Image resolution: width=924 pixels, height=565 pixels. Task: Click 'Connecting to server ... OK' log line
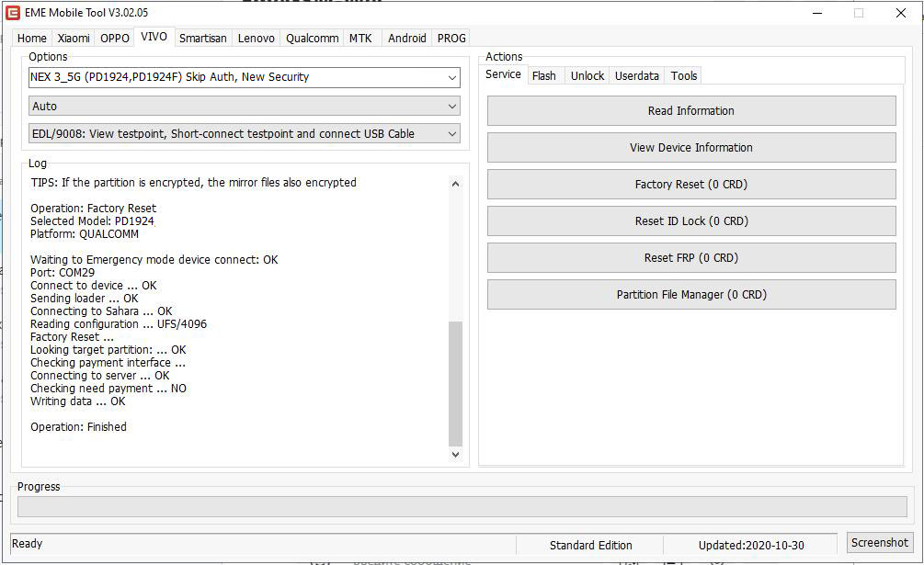pos(100,376)
